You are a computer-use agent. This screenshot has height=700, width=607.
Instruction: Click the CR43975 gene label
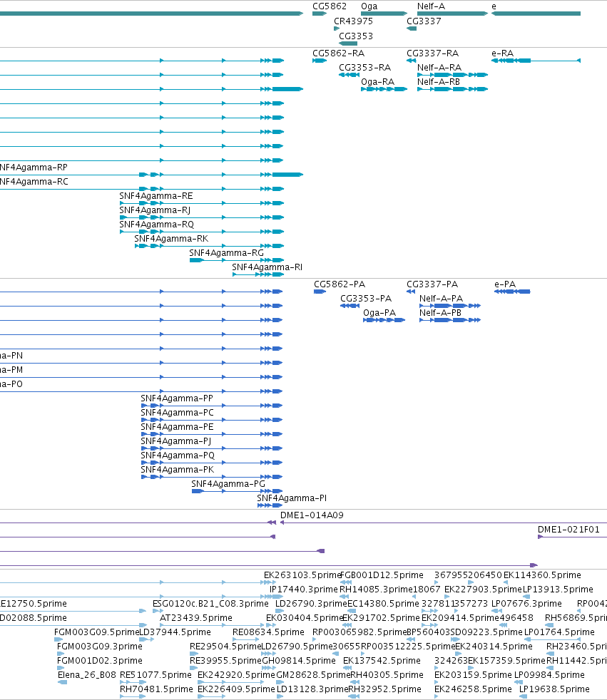(x=353, y=21)
